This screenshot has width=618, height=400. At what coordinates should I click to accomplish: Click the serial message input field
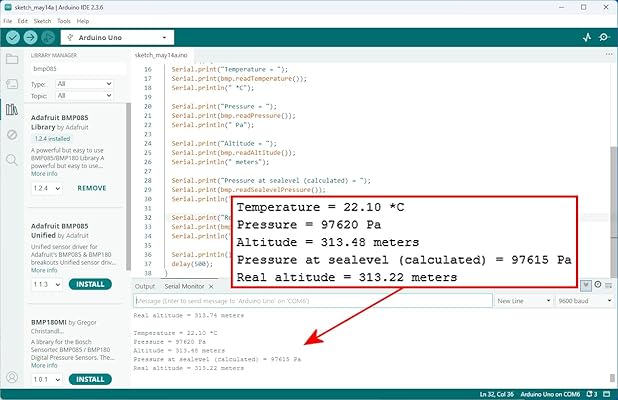313,301
